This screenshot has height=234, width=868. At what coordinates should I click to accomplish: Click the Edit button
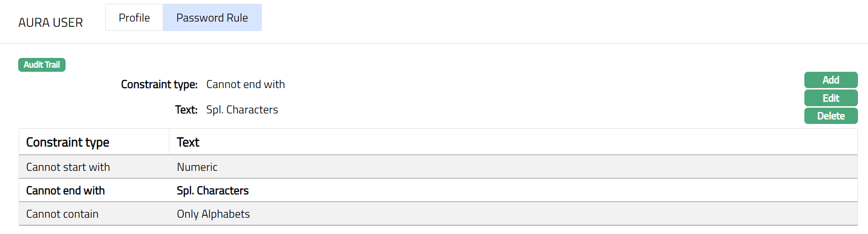coord(831,98)
